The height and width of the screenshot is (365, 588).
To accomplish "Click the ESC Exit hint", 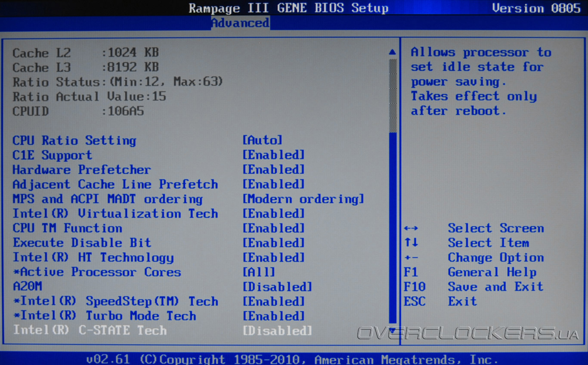I will 440,301.
